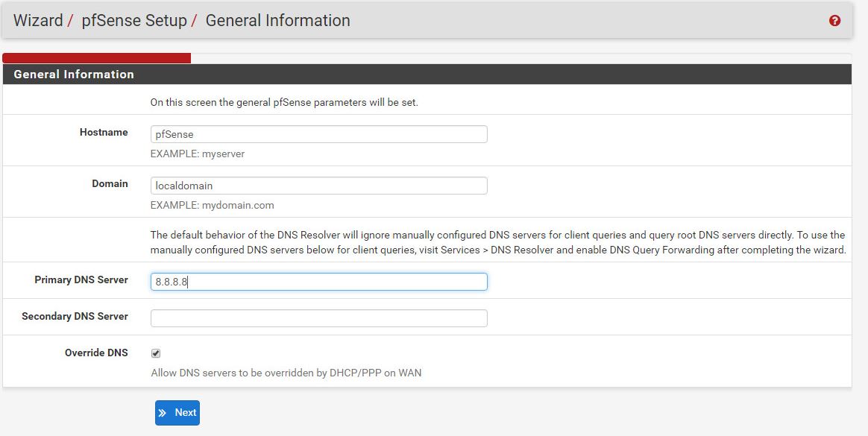This screenshot has width=868, height=436.
Task: Click the Secondary DNS Server label
Action: [75, 317]
